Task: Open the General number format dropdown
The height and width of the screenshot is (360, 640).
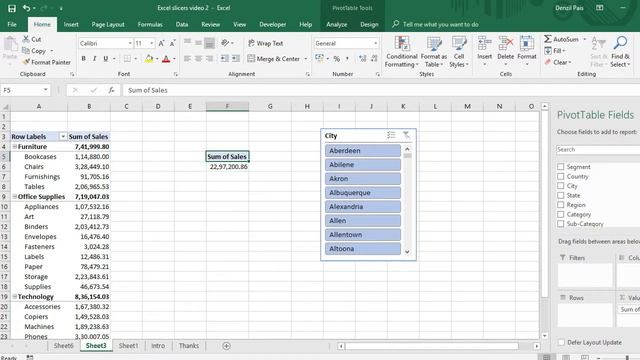Action: [x=375, y=43]
